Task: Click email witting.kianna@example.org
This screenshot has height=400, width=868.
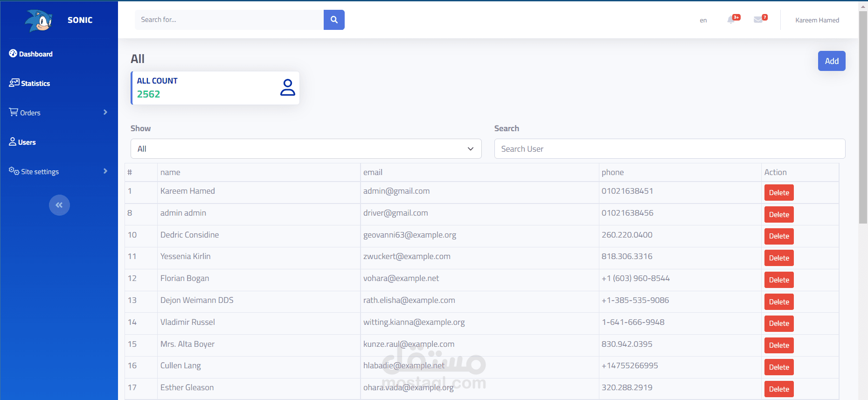Action: click(414, 322)
